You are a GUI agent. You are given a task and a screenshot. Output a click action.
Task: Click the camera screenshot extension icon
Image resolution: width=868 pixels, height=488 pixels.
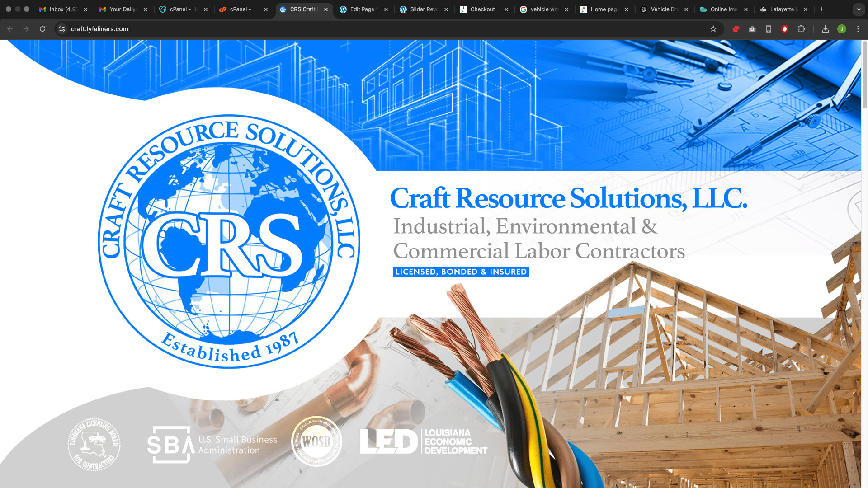tap(752, 29)
